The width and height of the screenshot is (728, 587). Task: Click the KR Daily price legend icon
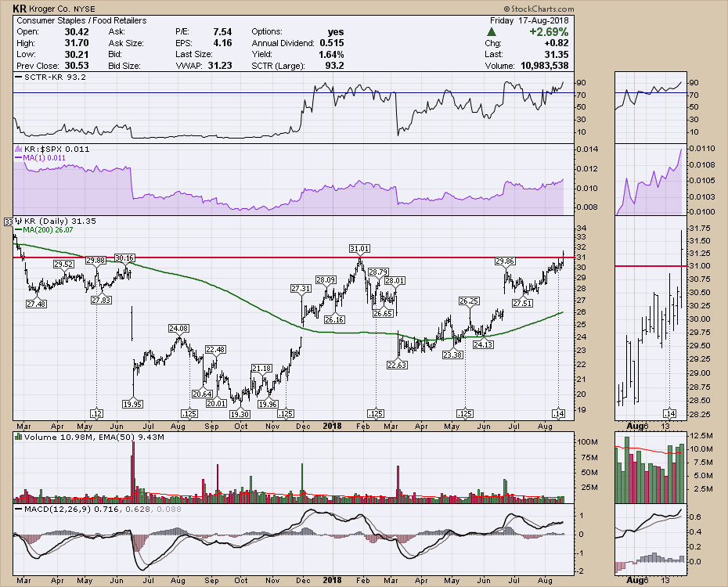(x=19, y=221)
